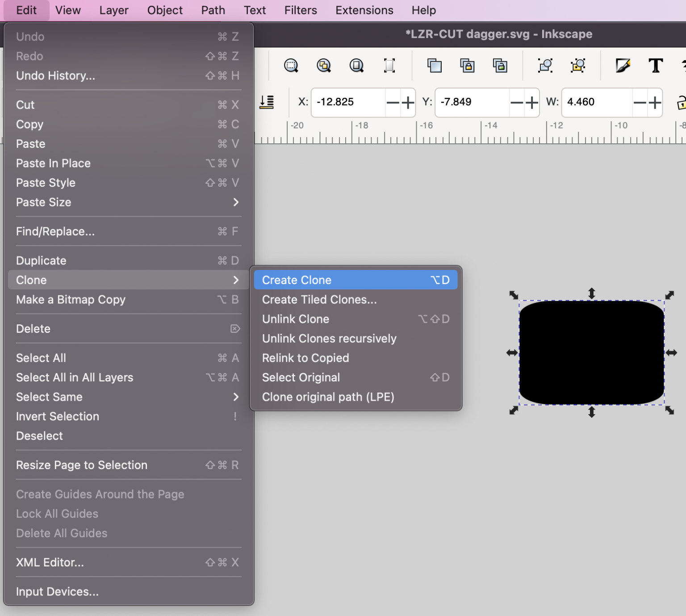Image resolution: width=686 pixels, height=616 pixels.
Task: Click the lower selection to bottom icon
Action: [267, 102]
